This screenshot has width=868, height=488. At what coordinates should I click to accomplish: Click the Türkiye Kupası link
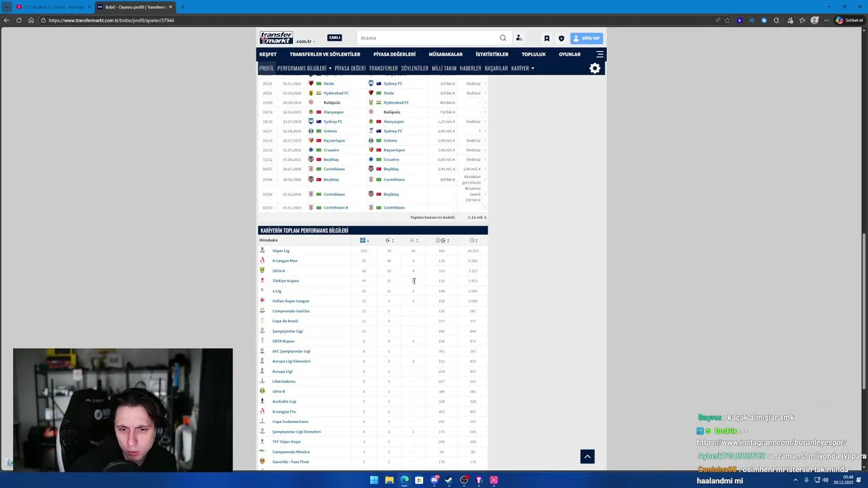tap(285, 281)
